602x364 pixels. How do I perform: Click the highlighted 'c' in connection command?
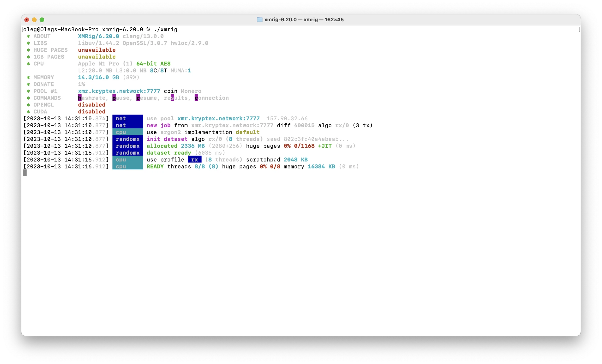coord(196,98)
